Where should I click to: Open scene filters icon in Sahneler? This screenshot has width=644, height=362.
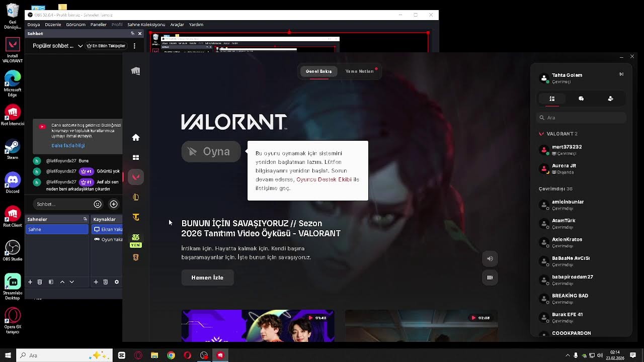coord(51,282)
